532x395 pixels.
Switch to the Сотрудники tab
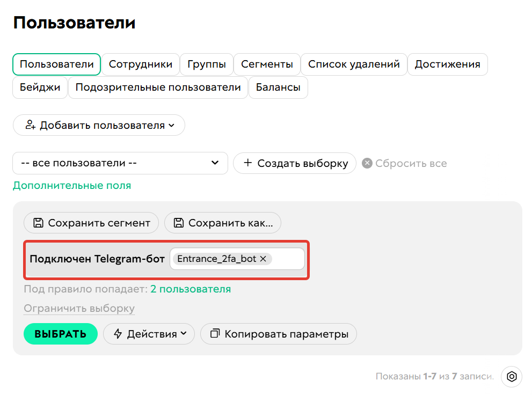(x=140, y=64)
